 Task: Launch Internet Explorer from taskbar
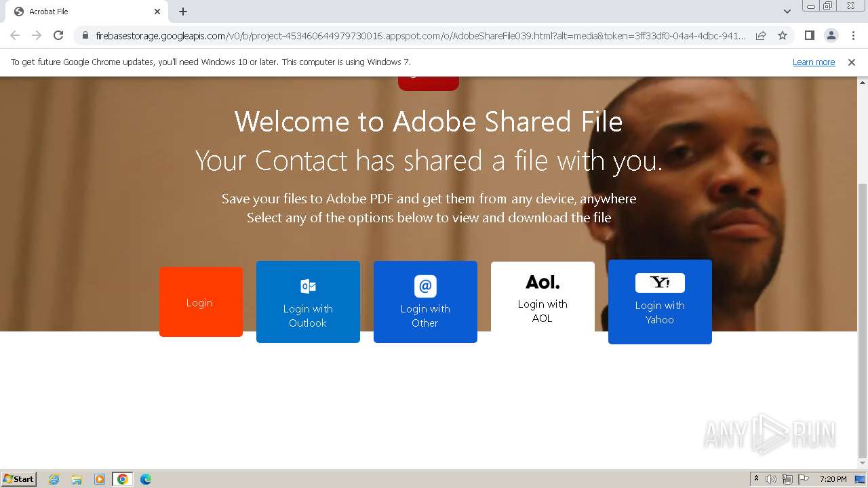tap(54, 479)
